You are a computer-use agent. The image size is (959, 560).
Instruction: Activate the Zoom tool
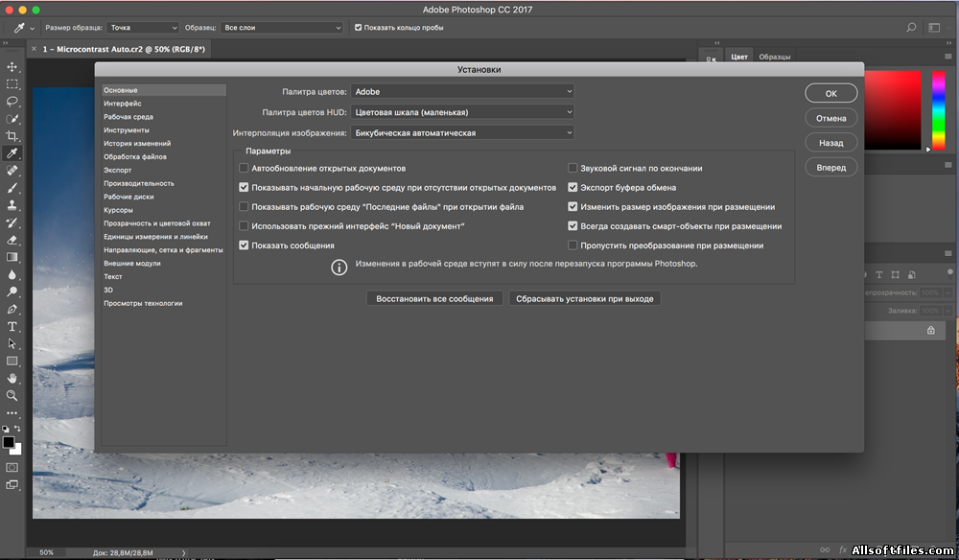[12, 395]
